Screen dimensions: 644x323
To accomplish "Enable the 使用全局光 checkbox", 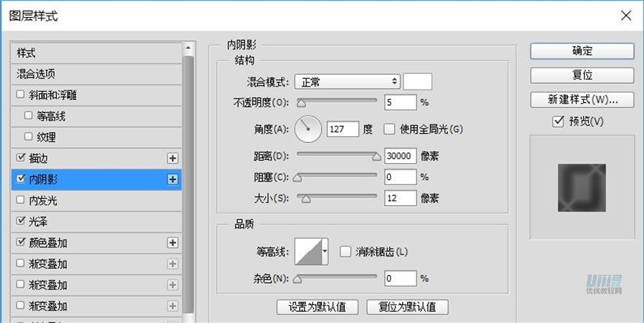I will click(389, 129).
